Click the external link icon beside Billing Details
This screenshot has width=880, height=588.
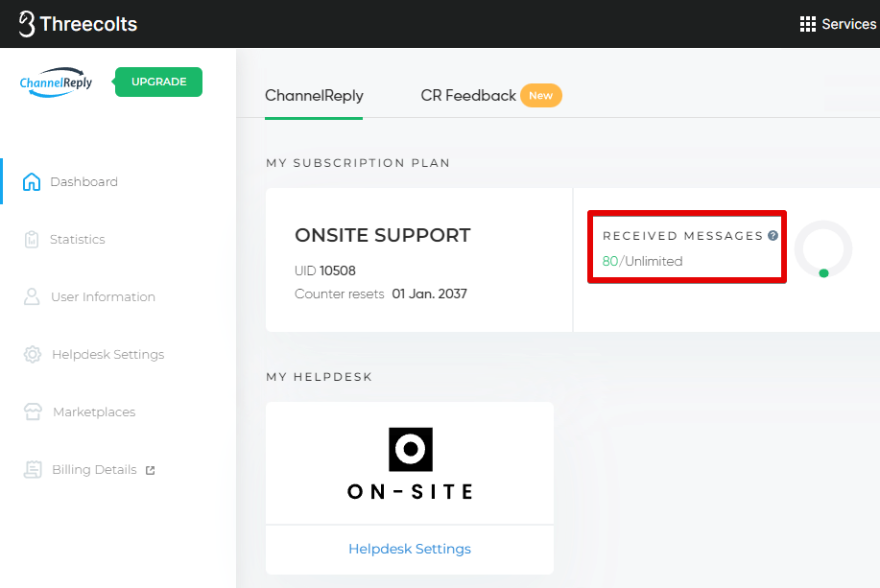click(x=151, y=470)
